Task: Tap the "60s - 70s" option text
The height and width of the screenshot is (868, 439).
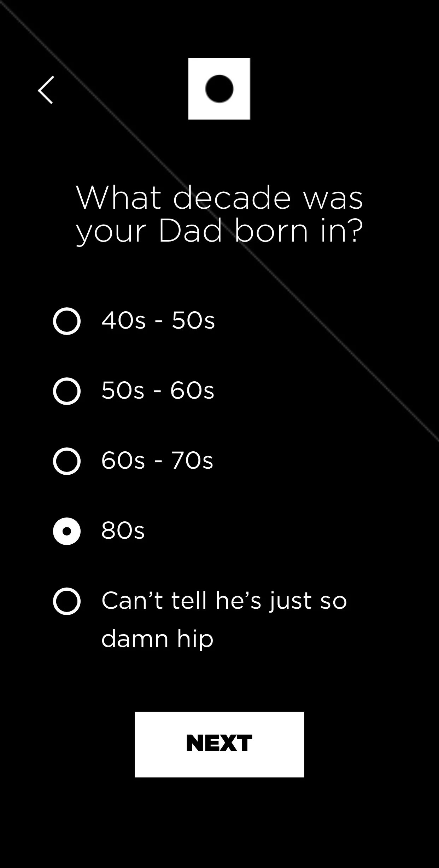Action: tap(157, 461)
